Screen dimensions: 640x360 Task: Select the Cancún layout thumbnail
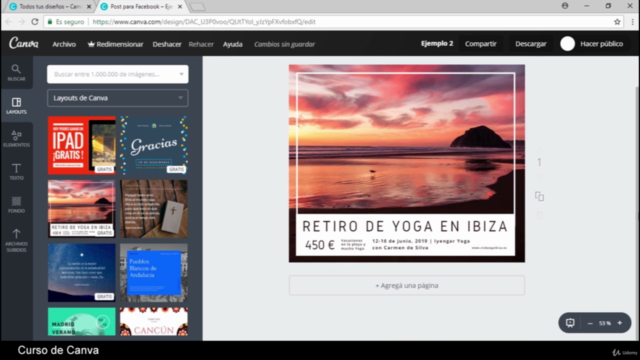coord(154,322)
